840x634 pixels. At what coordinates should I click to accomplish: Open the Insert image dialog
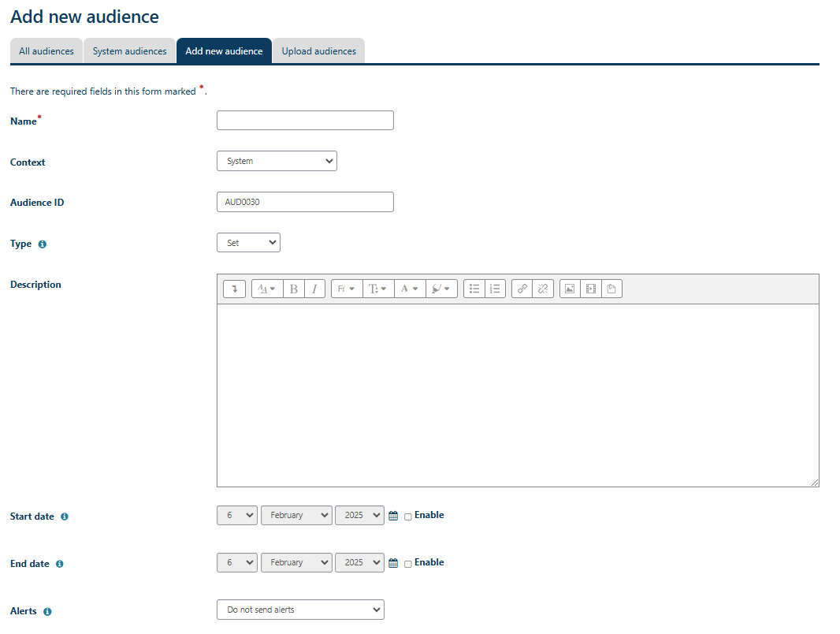(x=570, y=288)
